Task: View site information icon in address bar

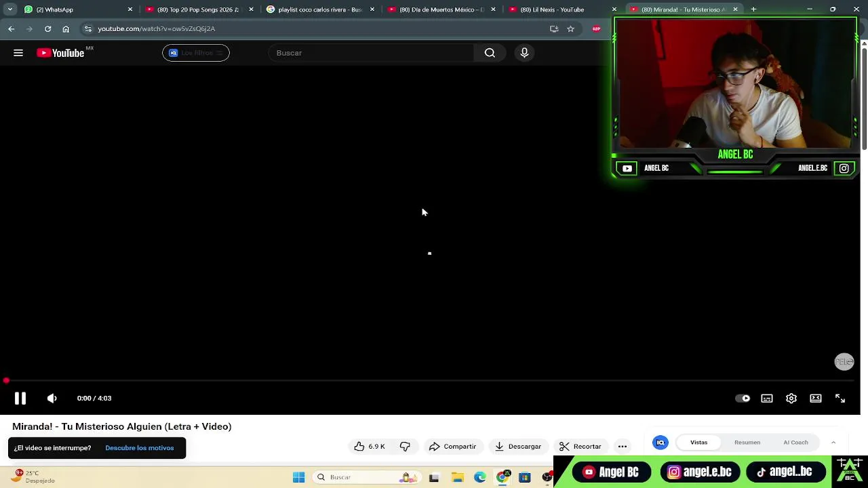Action: (87, 28)
